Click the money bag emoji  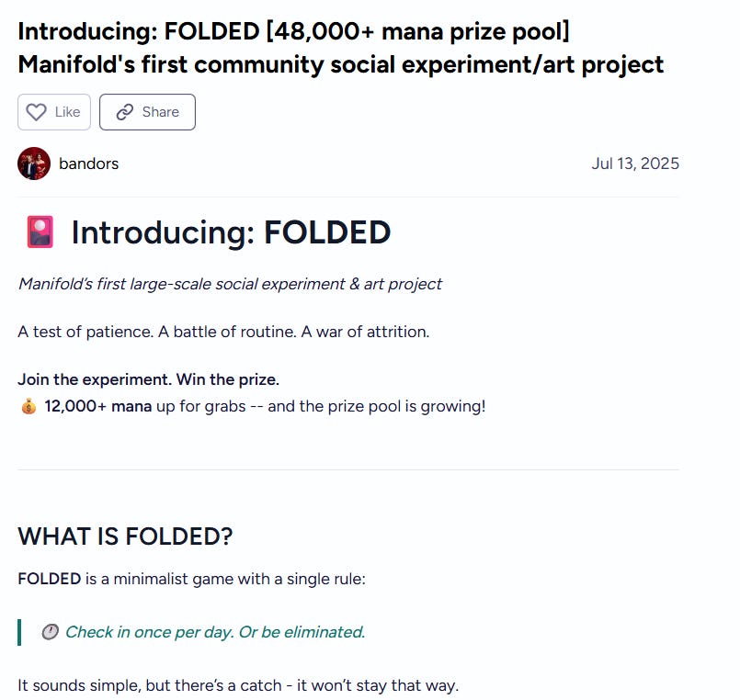click(x=28, y=406)
